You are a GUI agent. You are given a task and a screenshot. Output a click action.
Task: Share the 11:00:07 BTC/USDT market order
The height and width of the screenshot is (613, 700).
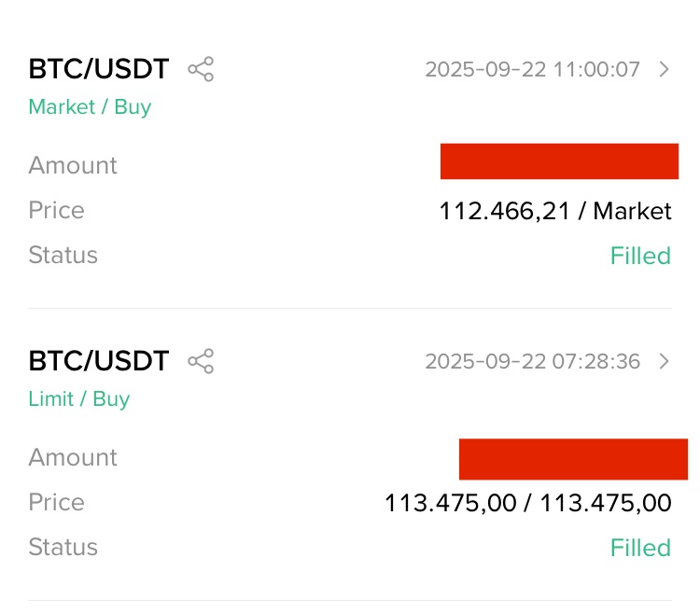(201, 69)
